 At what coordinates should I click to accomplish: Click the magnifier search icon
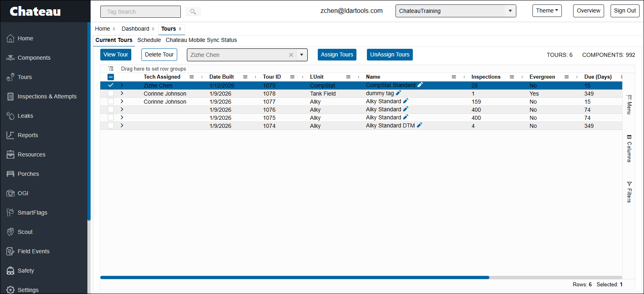click(x=193, y=12)
